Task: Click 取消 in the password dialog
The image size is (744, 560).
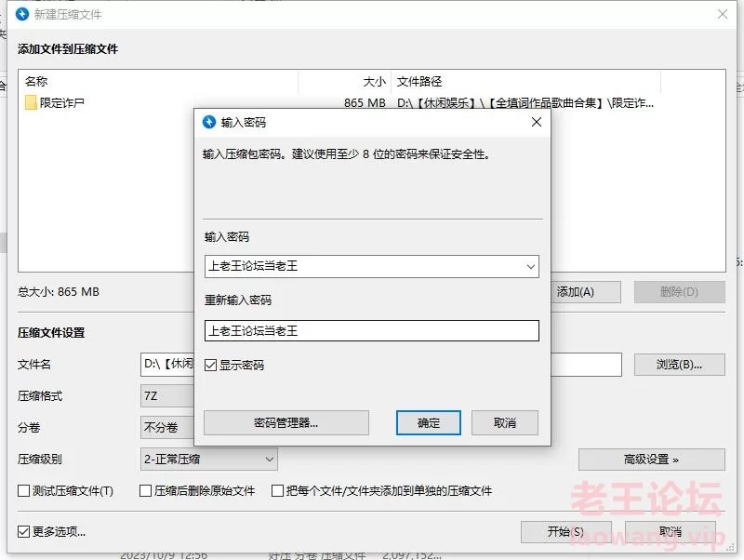Action: 504,422
